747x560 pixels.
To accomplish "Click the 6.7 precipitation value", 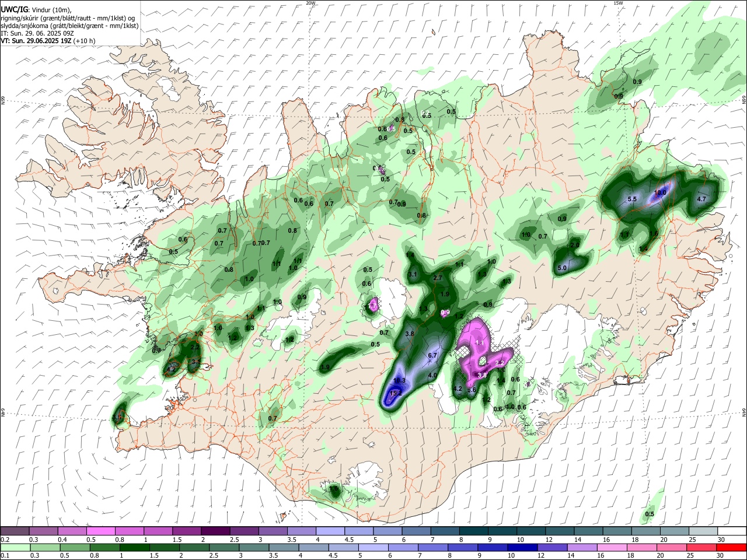I will (x=432, y=355).
